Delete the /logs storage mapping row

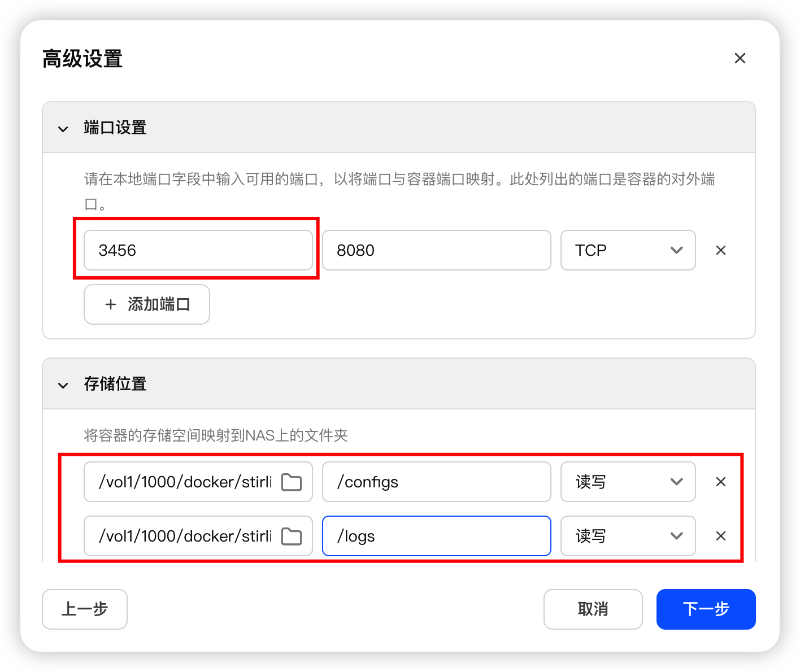pyautogui.click(x=720, y=536)
